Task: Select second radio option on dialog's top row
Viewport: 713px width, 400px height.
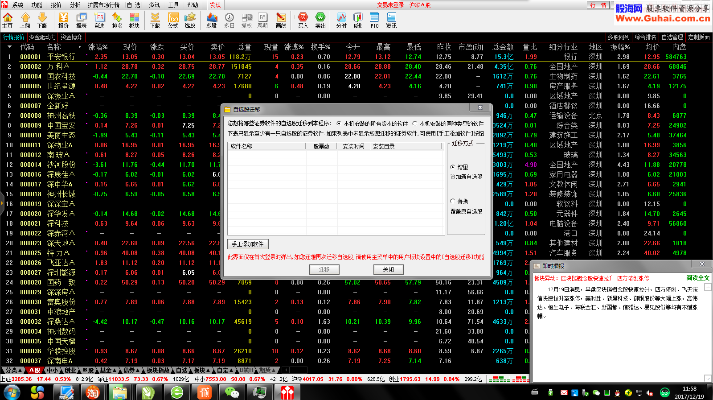Action: (x=415, y=123)
